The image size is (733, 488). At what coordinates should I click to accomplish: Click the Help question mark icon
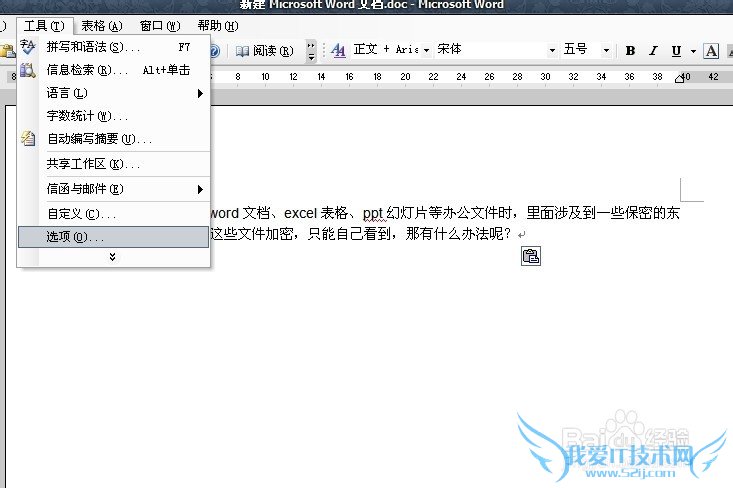(215, 50)
